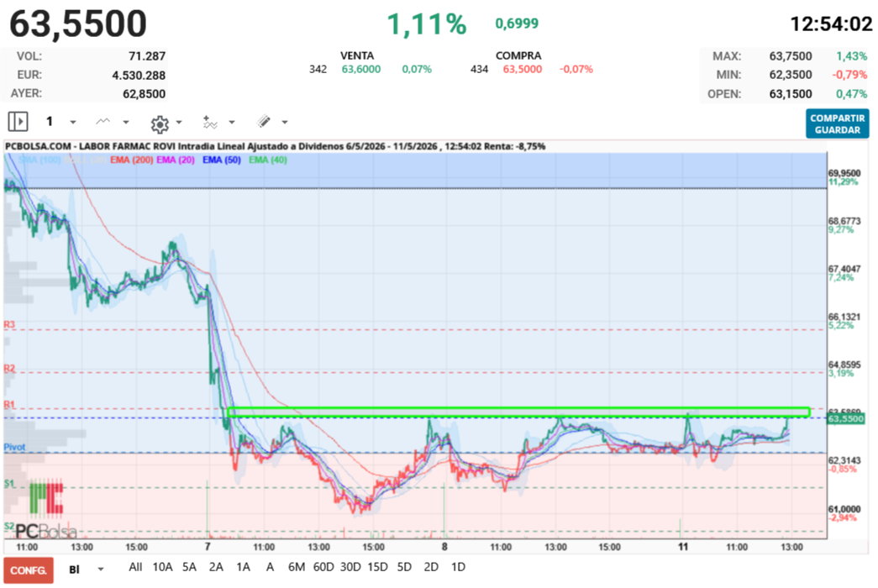Click the VENTA volume 342
This screenshot has width=878, height=588.
318,69
